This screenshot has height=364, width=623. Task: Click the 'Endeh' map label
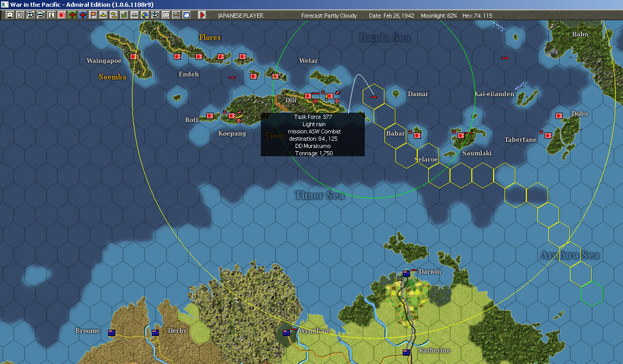[189, 74]
